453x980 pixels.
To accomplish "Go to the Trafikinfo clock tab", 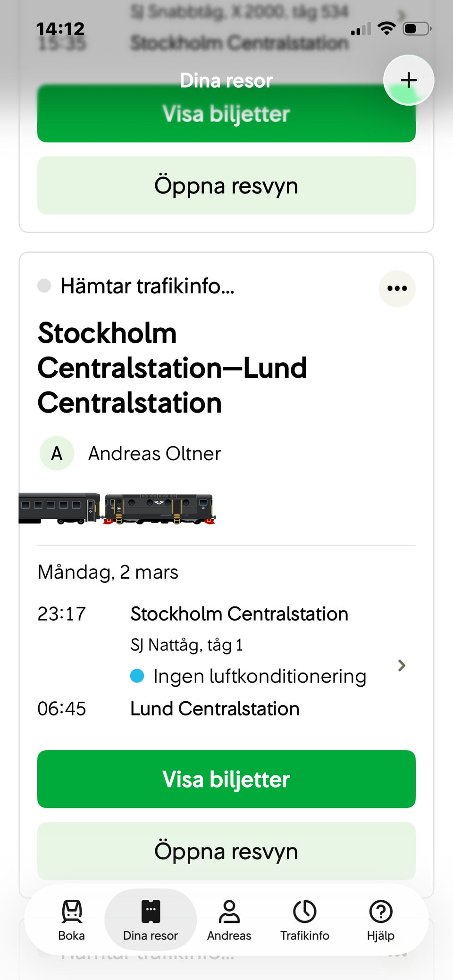I will [x=304, y=919].
